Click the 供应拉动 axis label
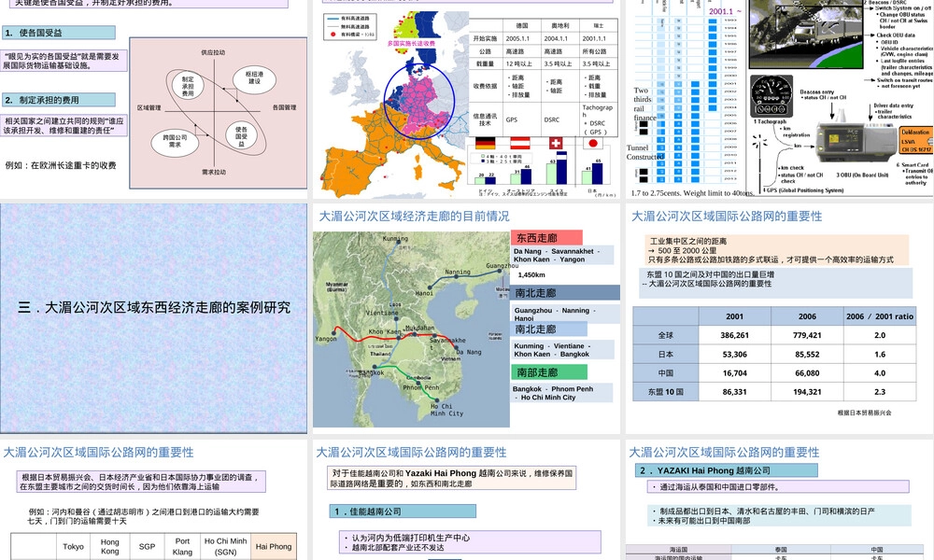Viewport: 934px width, 560px height. (x=213, y=52)
